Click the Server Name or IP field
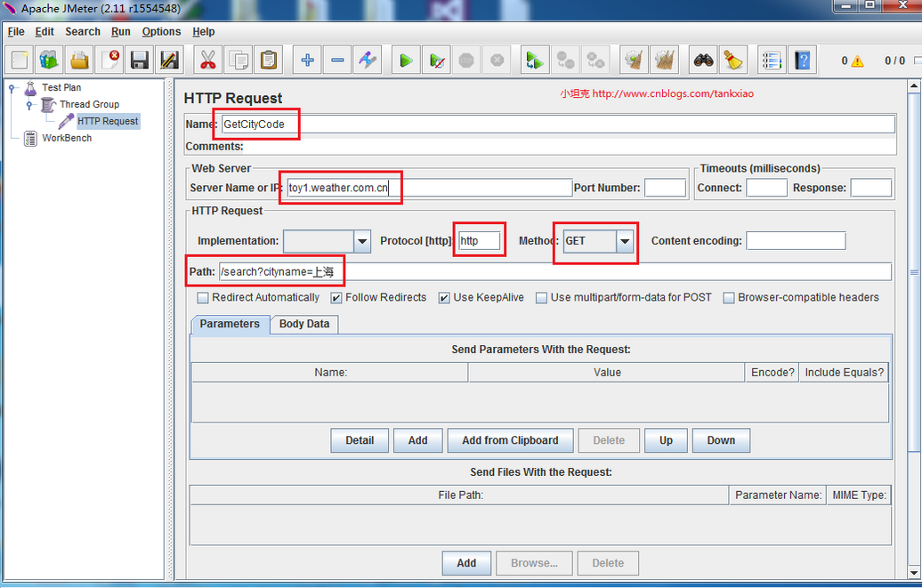Image resolution: width=922 pixels, height=588 pixels. (x=429, y=188)
